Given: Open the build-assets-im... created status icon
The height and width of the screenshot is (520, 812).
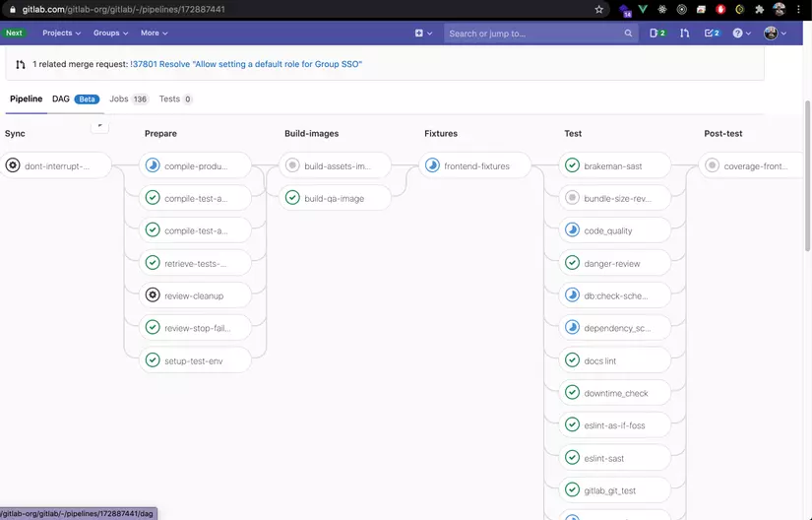Looking at the screenshot, I should [292, 165].
